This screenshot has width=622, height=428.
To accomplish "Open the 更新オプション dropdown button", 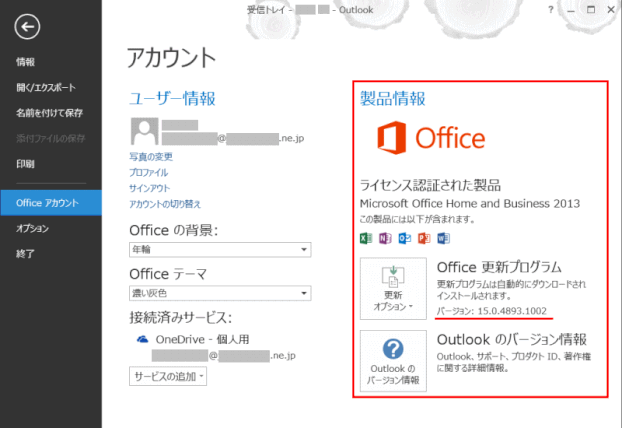I will point(393,288).
